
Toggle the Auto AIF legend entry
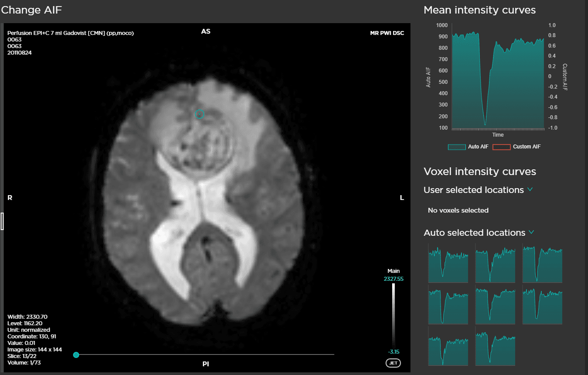pyautogui.click(x=468, y=147)
